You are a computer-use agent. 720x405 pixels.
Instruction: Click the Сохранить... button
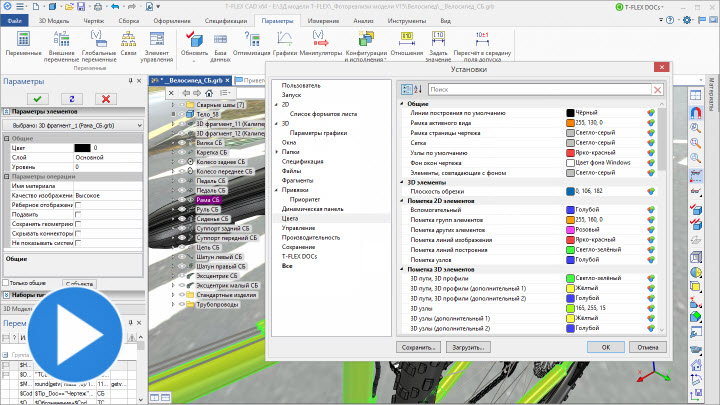(x=418, y=348)
